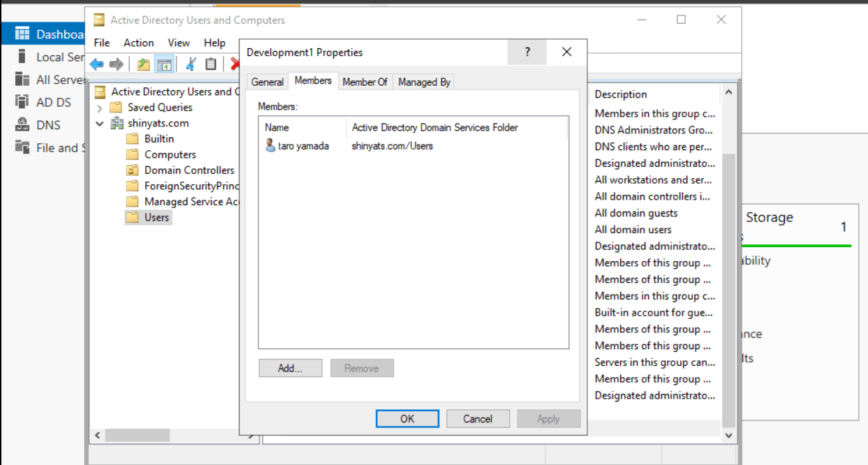Open the Action menu

tap(138, 43)
